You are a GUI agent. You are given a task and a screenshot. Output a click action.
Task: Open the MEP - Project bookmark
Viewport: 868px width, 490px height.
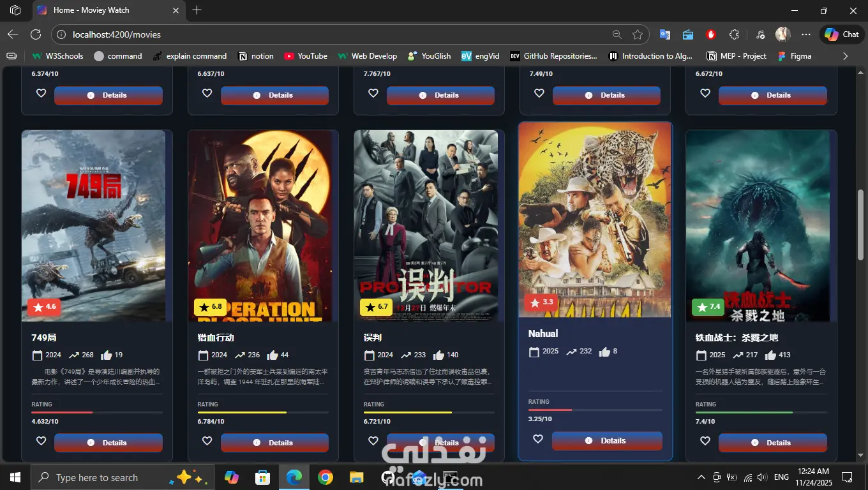737,56
